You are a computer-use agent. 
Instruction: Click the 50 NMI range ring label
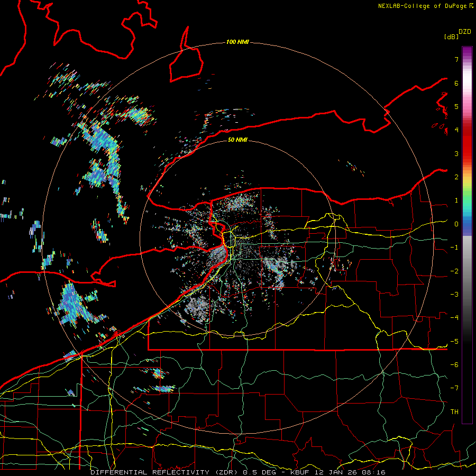click(237, 140)
